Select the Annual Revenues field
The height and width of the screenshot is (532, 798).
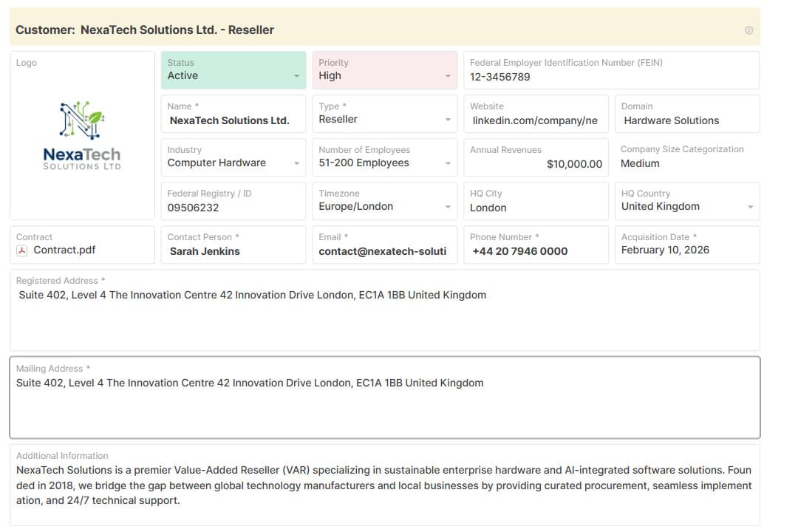[536, 164]
